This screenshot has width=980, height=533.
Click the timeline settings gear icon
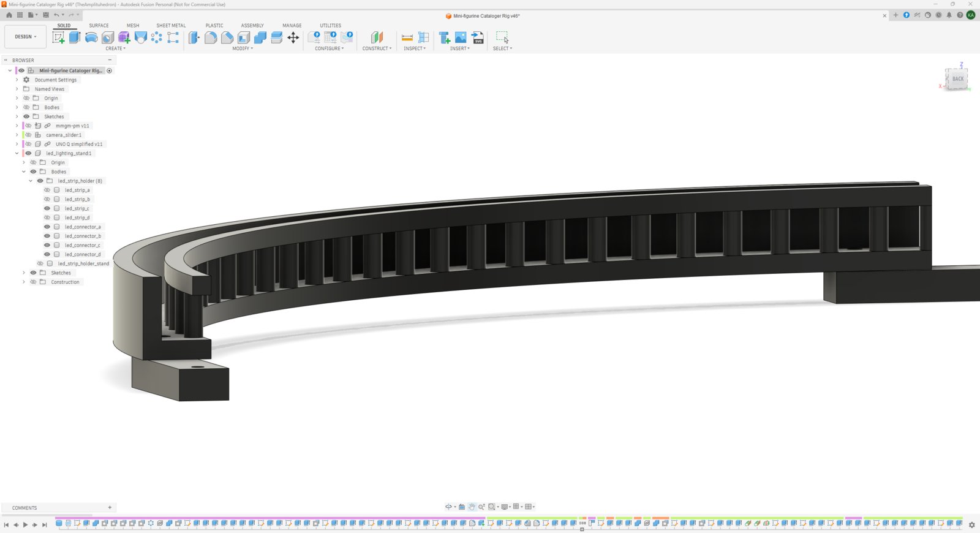click(x=971, y=524)
